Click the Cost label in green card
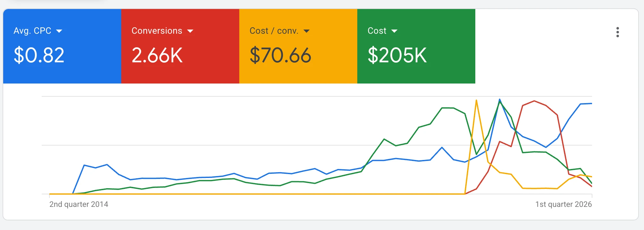644x230 pixels. (x=377, y=31)
